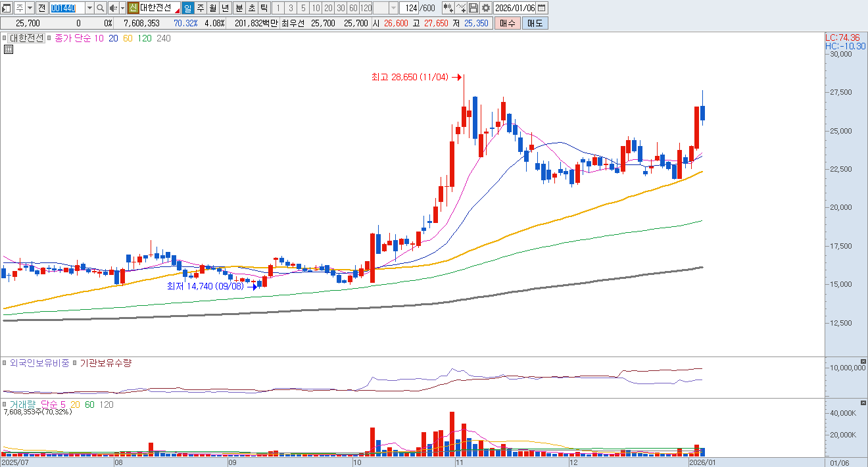The image size is (868, 467).
Task: Switch to monthly (월) chart period
Action: coord(213,8)
